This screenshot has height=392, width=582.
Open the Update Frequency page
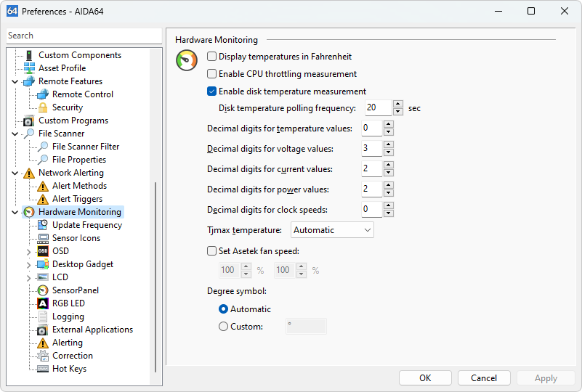86,225
